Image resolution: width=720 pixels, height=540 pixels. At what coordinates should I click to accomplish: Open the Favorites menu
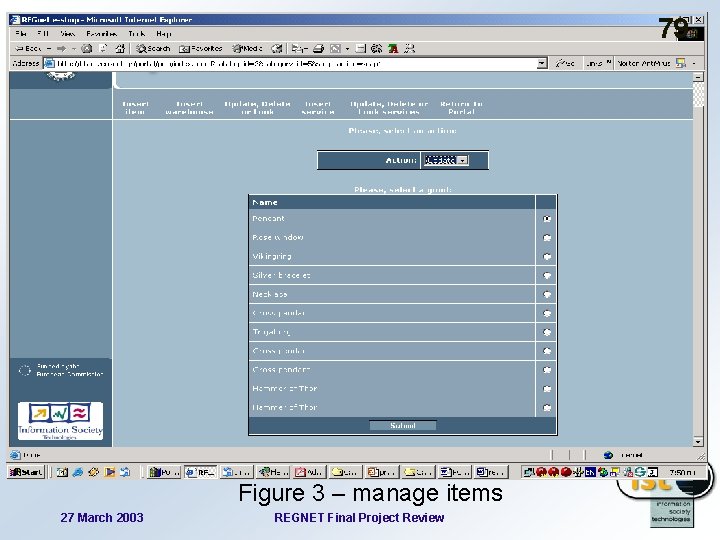tap(101, 34)
